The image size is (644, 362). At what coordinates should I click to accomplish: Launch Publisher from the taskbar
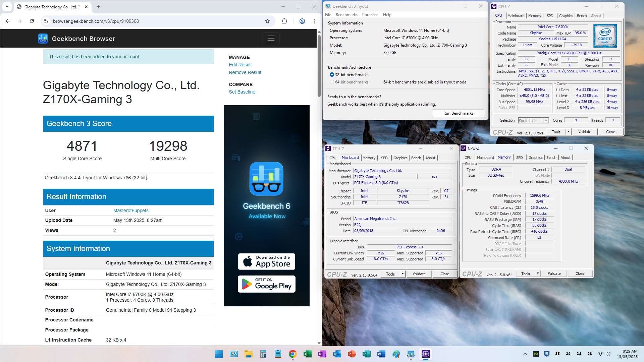point(366,354)
